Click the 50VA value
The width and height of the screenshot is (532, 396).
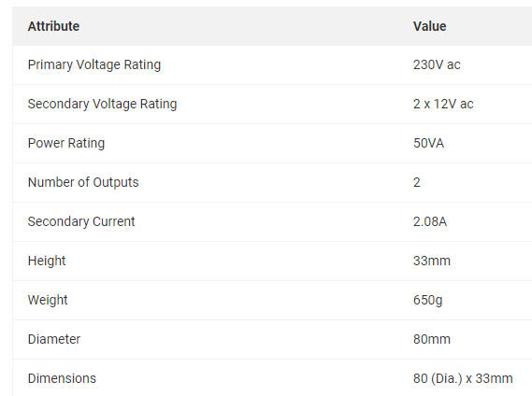pos(428,143)
